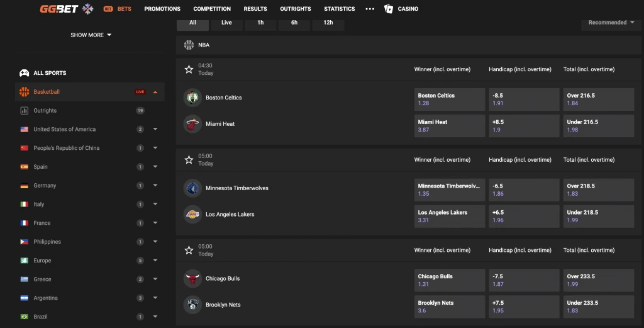
Task: Star the Bulls vs Nets match
Action: [x=189, y=250]
